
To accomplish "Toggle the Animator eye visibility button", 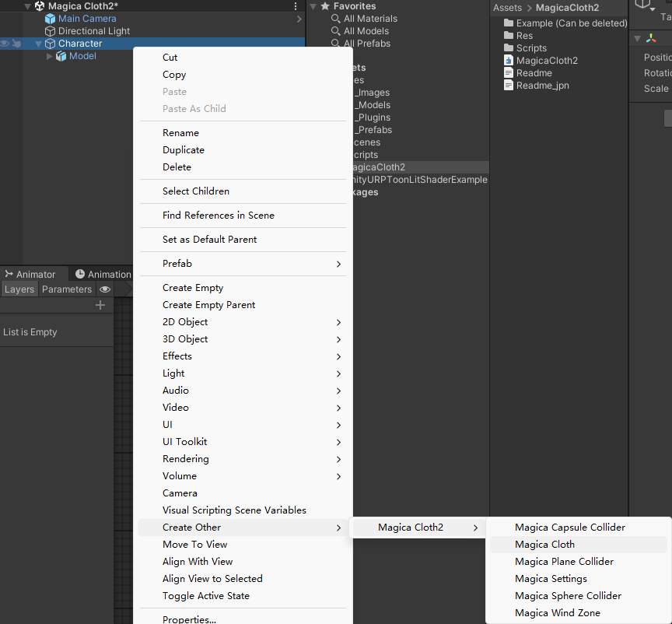I will tap(105, 289).
